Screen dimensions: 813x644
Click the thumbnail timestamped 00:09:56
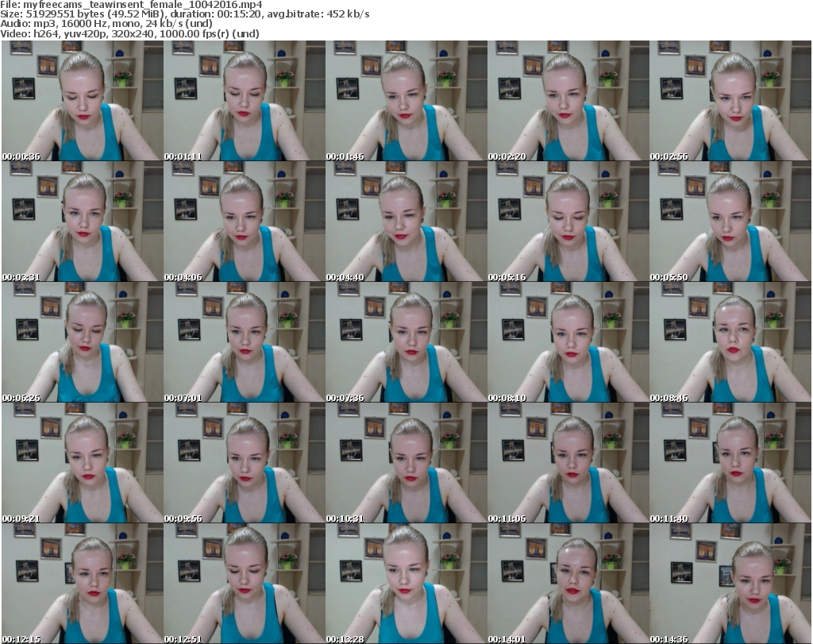pyautogui.click(x=244, y=463)
